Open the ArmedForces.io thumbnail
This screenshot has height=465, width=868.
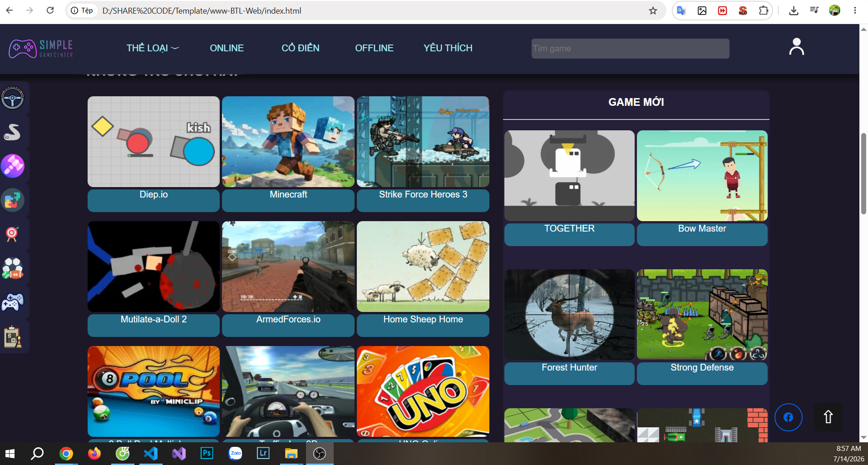288,267
